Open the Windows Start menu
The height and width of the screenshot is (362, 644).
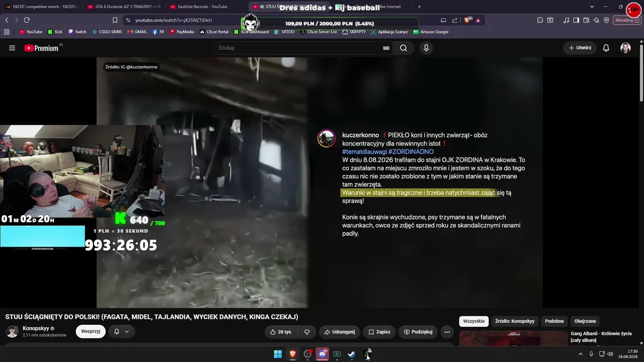278,354
